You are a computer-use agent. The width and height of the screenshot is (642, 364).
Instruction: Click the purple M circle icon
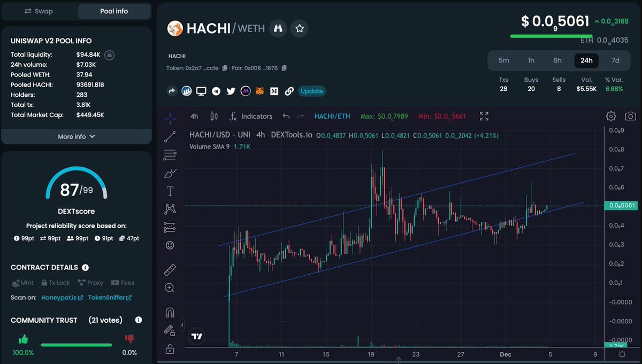click(x=246, y=91)
